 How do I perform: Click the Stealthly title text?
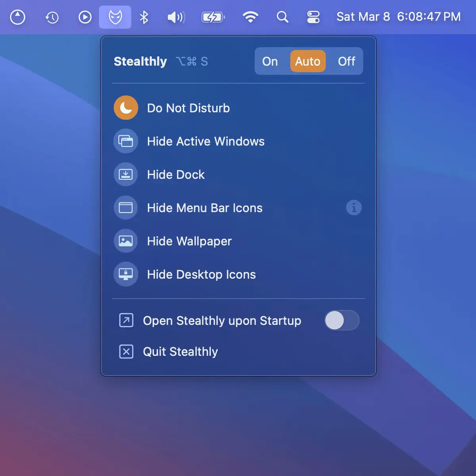click(x=140, y=61)
